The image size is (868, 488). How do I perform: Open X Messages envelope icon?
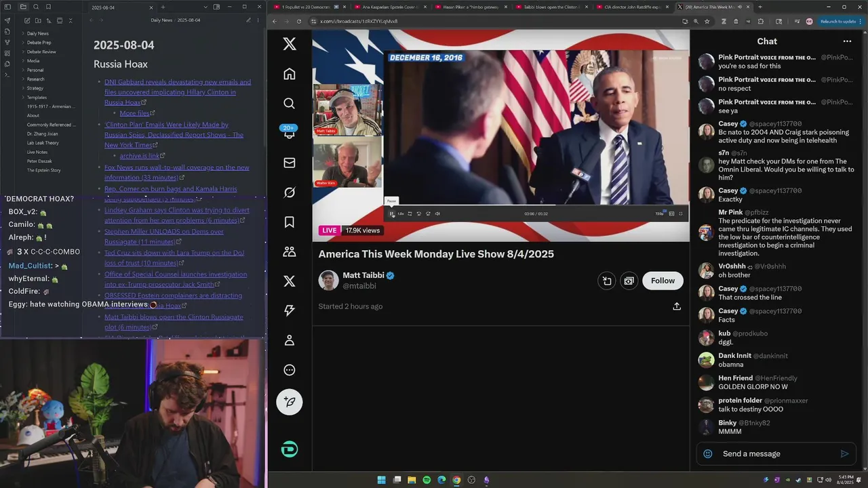pyautogui.click(x=290, y=163)
